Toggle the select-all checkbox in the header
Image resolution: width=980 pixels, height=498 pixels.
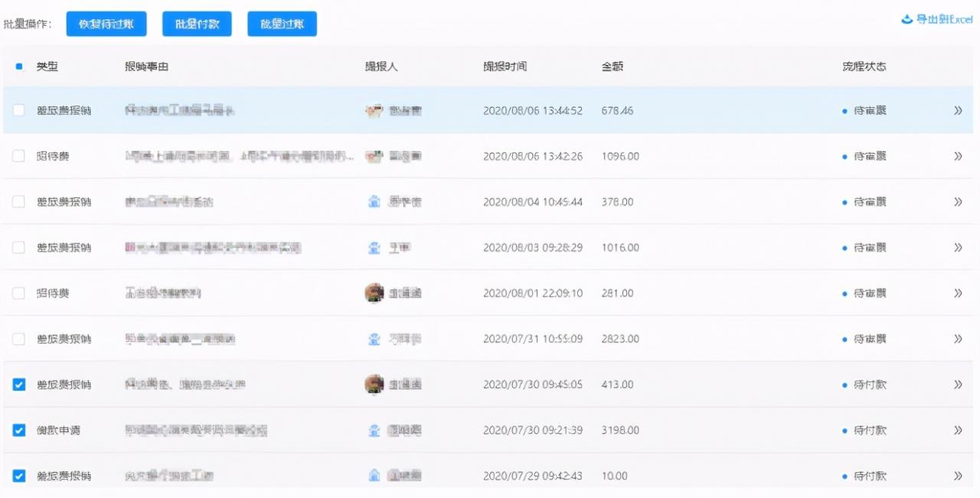(x=19, y=67)
